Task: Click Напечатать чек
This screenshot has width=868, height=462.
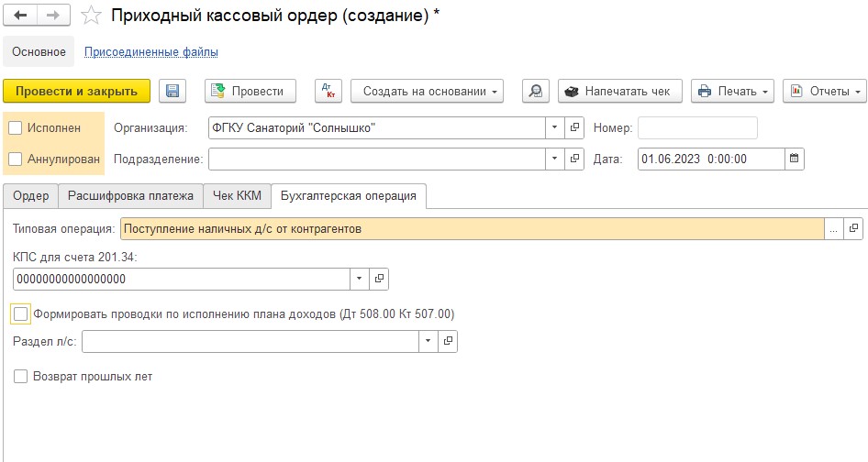Action: [620, 92]
